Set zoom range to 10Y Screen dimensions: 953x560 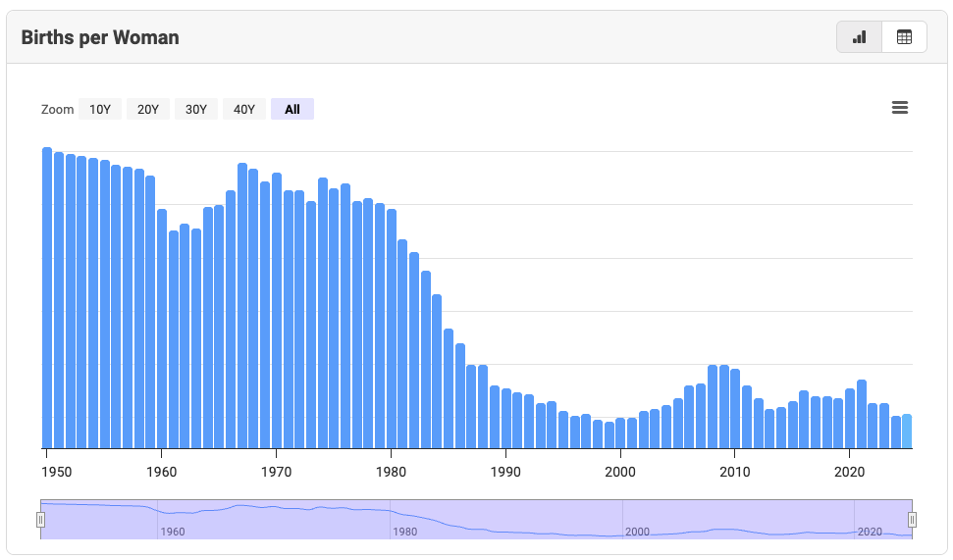(100, 109)
